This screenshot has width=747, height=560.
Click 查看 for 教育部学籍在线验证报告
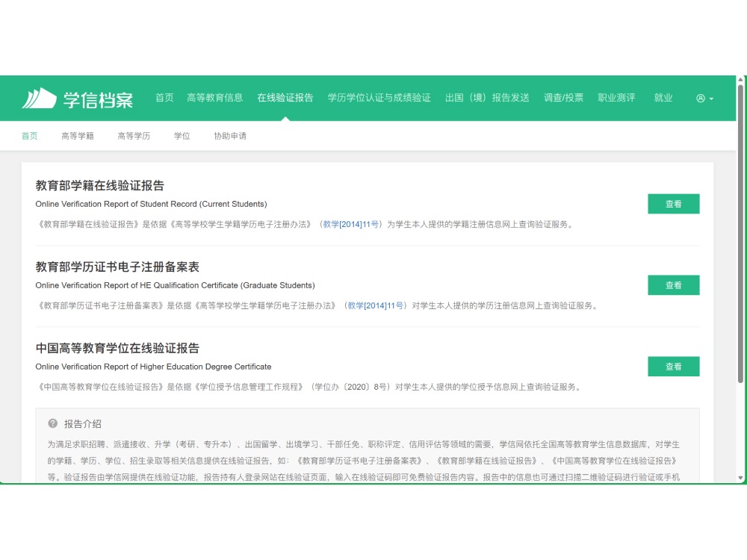tap(674, 204)
